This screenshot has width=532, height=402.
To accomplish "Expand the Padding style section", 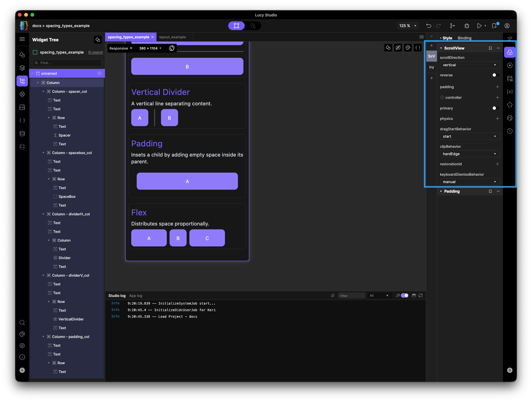I will click(x=441, y=191).
